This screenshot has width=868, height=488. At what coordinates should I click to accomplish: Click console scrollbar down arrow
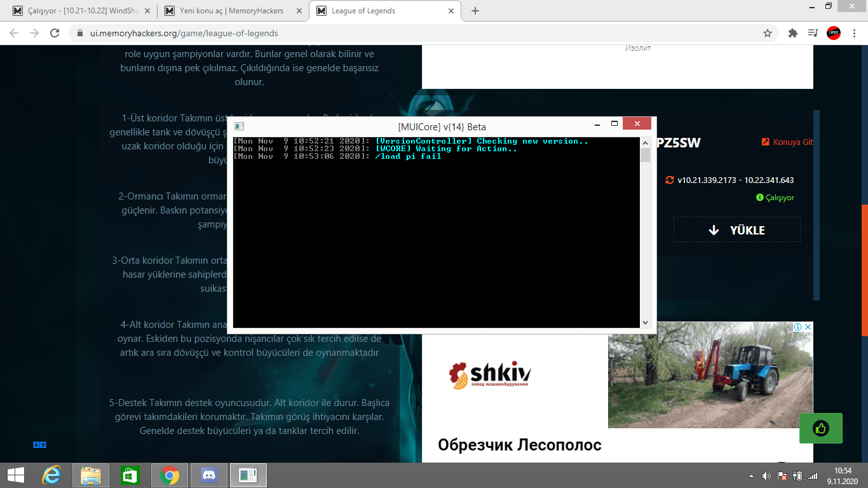pos(645,323)
